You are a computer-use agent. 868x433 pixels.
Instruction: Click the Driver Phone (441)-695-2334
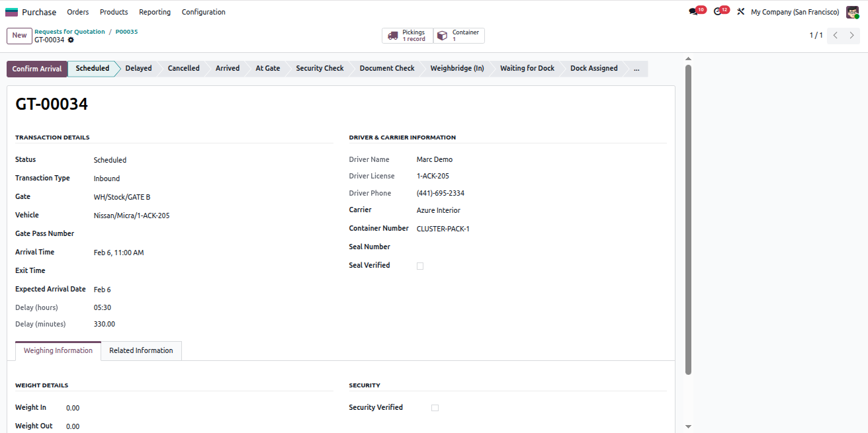(441, 193)
